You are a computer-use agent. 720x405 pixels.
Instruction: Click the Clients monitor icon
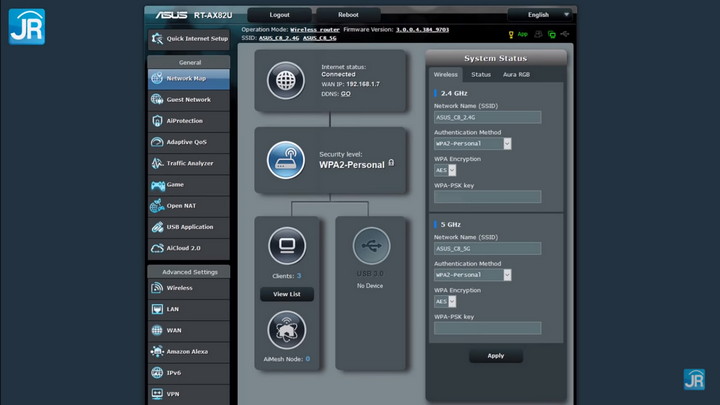(x=287, y=246)
